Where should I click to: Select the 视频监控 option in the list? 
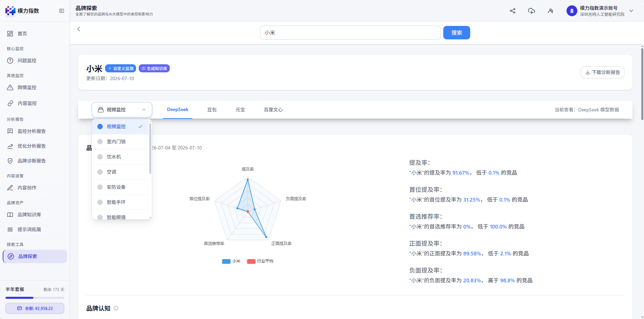pos(120,127)
